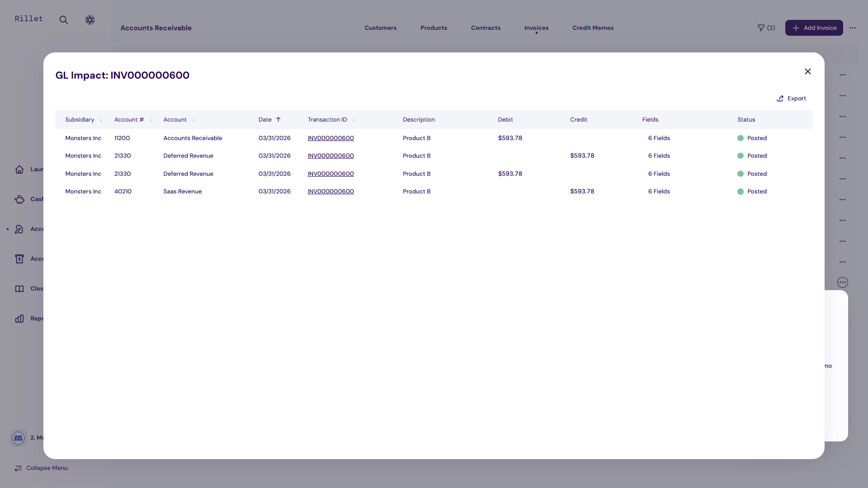Sort by Account # column arrow
Image resolution: width=868 pixels, height=488 pixels.
151,120
